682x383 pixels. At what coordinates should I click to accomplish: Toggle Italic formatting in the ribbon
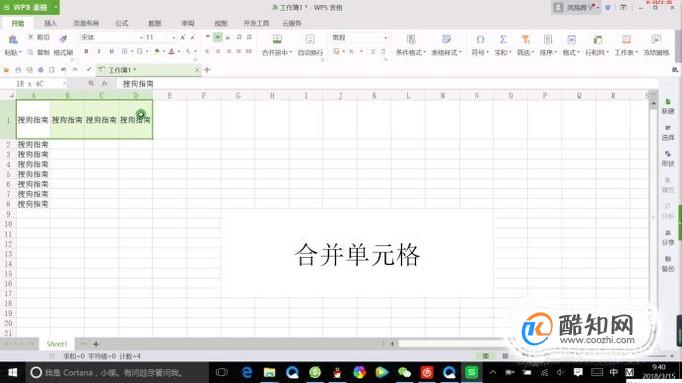pyautogui.click(x=99, y=51)
